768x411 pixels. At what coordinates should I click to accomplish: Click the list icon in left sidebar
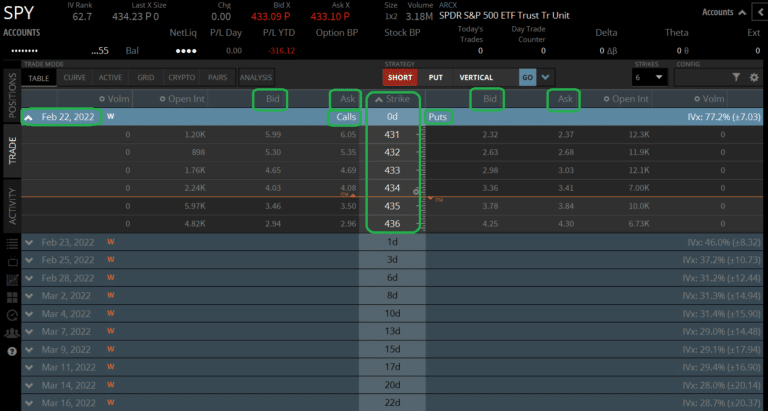pyautogui.click(x=11, y=243)
